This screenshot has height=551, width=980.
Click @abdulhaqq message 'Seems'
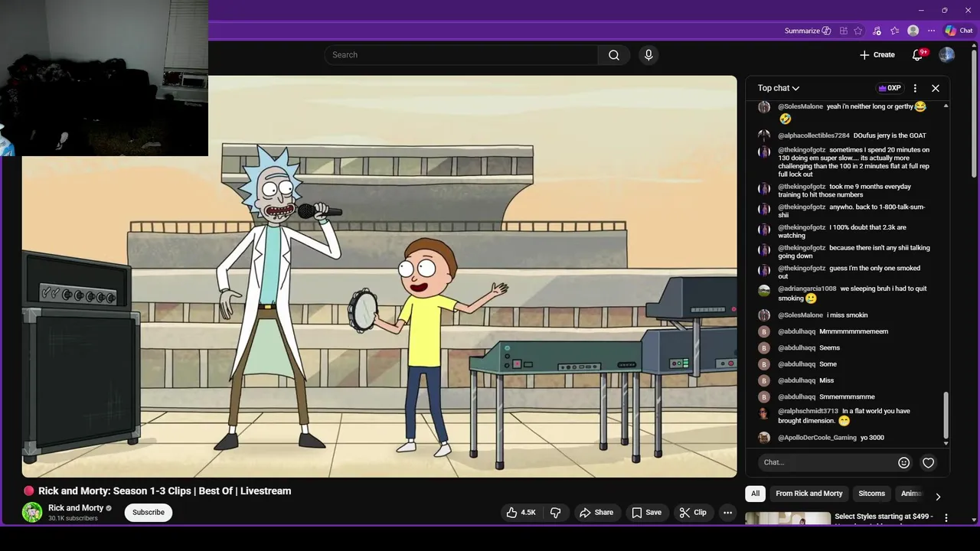click(829, 348)
